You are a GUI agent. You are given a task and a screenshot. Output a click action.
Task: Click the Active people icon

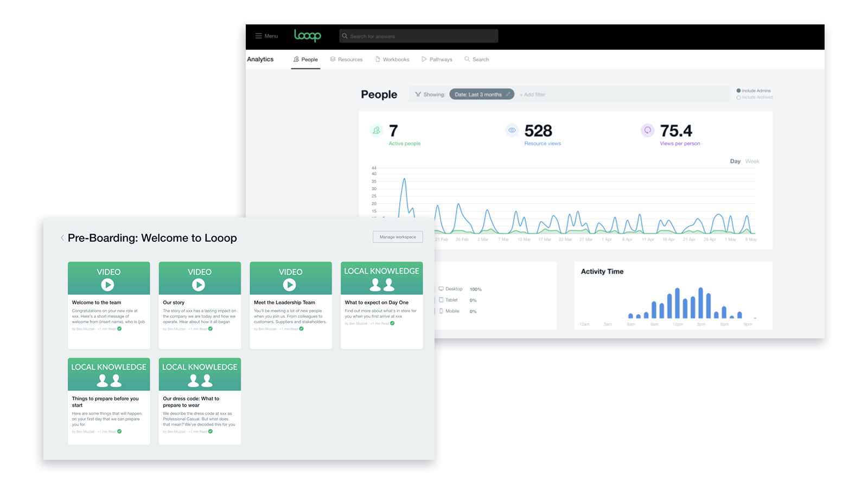pyautogui.click(x=376, y=131)
